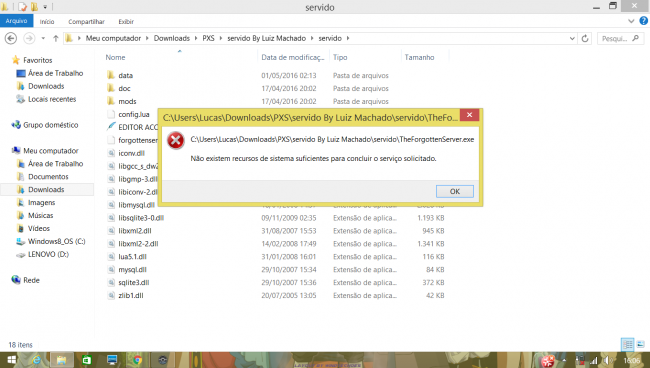This screenshot has height=368, width=650.
Task: Select Favoritos in the navigation pane
Action: [x=37, y=60]
